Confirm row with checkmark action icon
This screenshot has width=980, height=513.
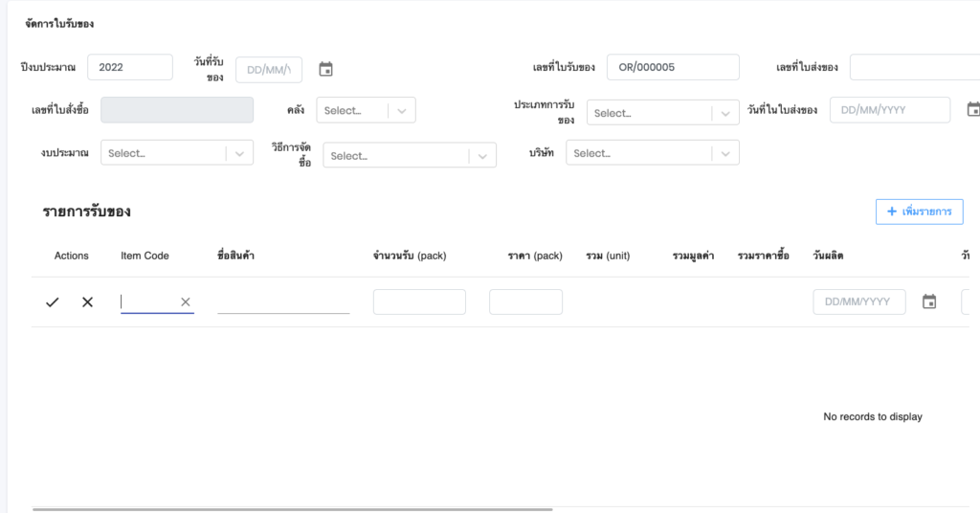tap(53, 302)
